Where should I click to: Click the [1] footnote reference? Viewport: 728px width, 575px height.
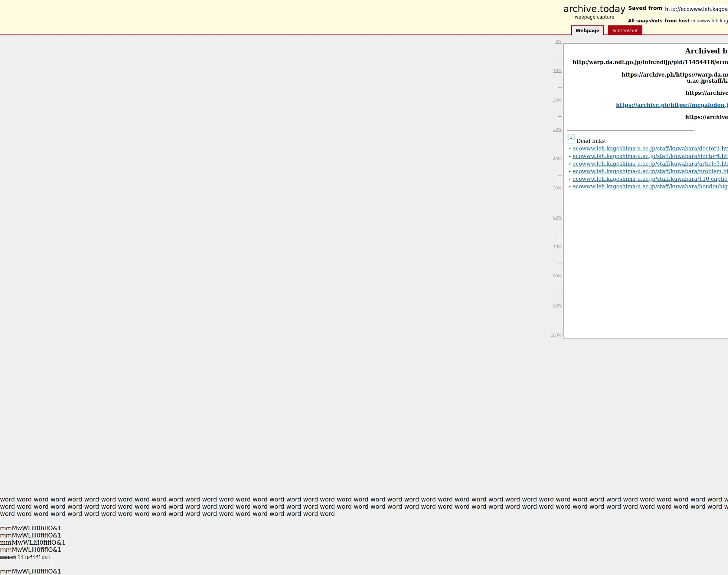571,137
